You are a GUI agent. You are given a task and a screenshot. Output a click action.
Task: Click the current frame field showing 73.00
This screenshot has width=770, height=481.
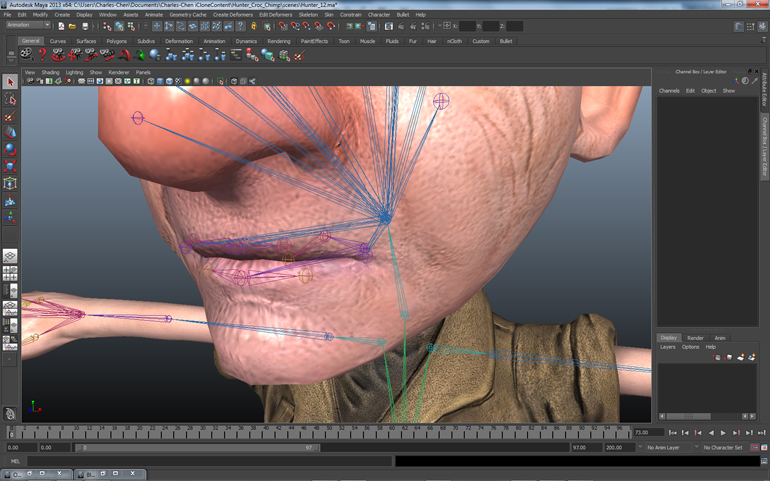pos(647,433)
